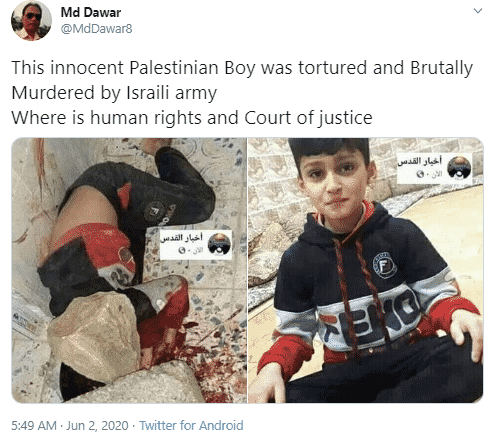Viewport: 493px width, 436px height.
Task: Click globe icon in right photo watermark
Action: click(x=420, y=174)
